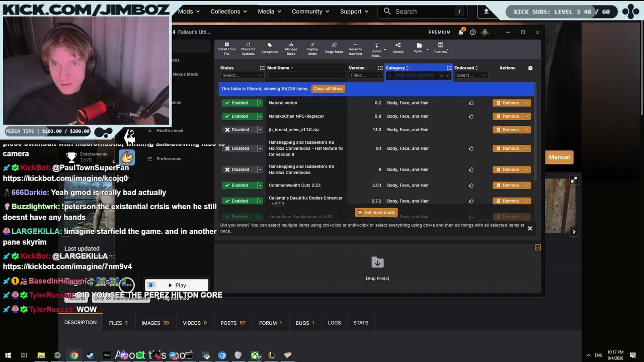Image resolution: width=644 pixels, height=362 pixels.
Task: Open the Media menu on Nexus
Action: pos(271,12)
